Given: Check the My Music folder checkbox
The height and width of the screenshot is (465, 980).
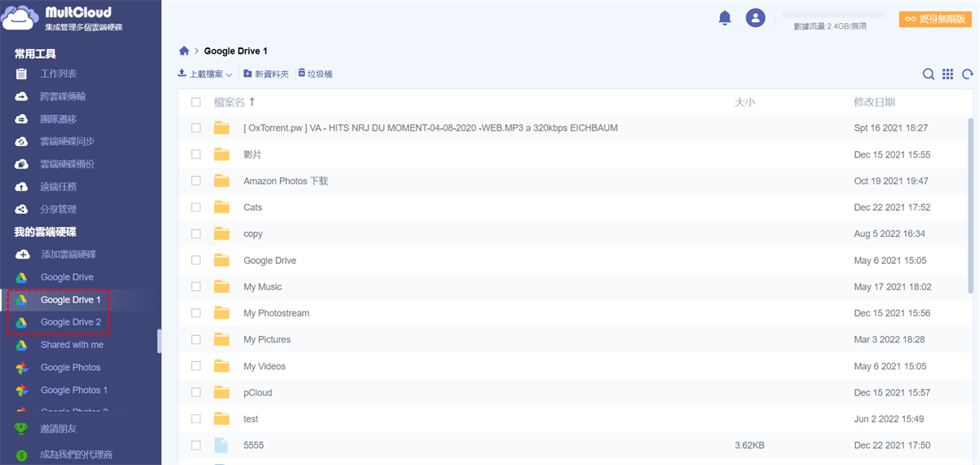Looking at the screenshot, I should click(x=196, y=287).
